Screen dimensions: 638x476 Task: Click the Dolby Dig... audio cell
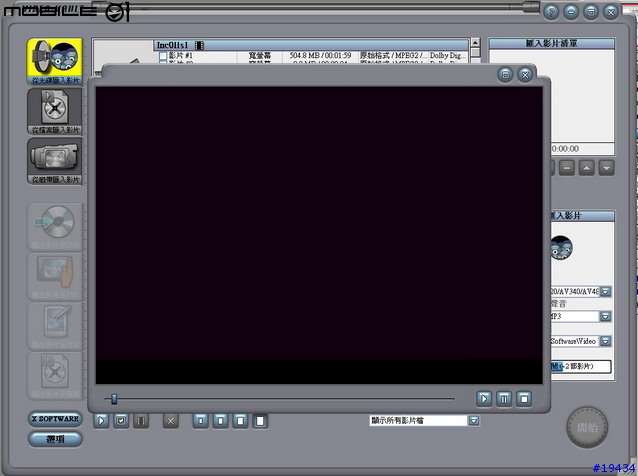[x=446, y=55]
